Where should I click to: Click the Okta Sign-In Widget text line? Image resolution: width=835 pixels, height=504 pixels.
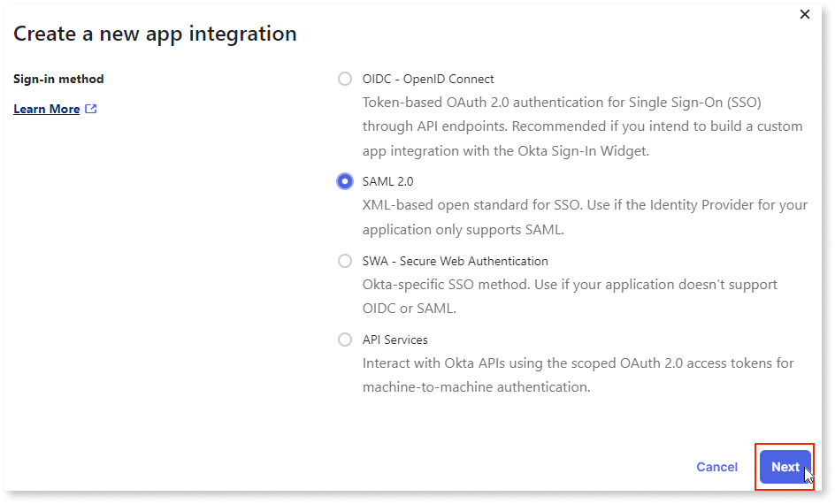tap(506, 151)
